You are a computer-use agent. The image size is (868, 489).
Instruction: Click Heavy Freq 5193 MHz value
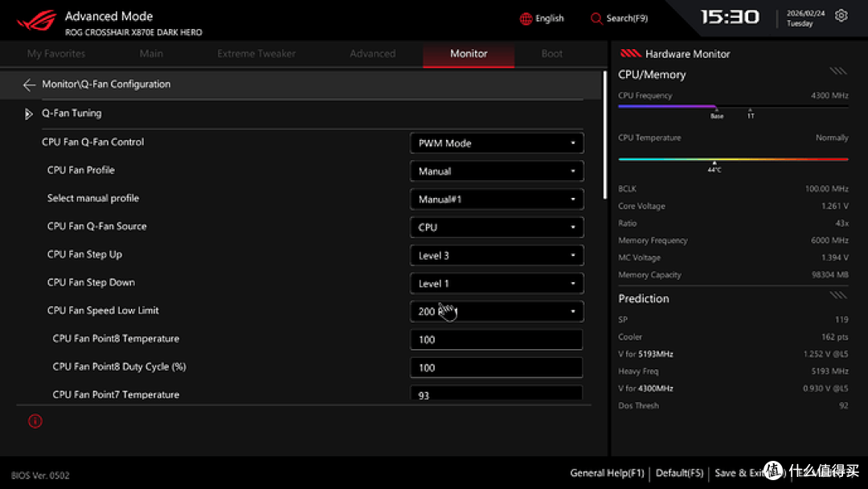point(829,371)
